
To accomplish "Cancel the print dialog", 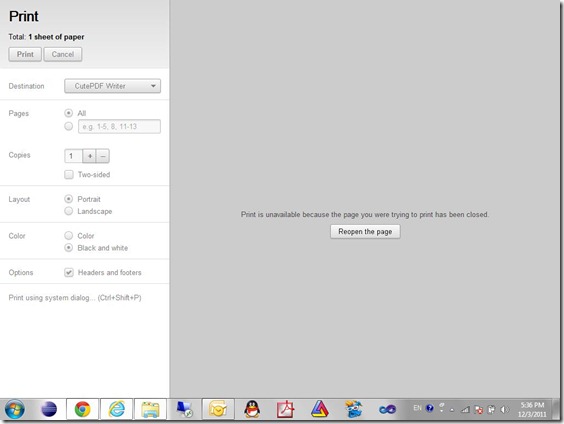I will tap(63, 54).
